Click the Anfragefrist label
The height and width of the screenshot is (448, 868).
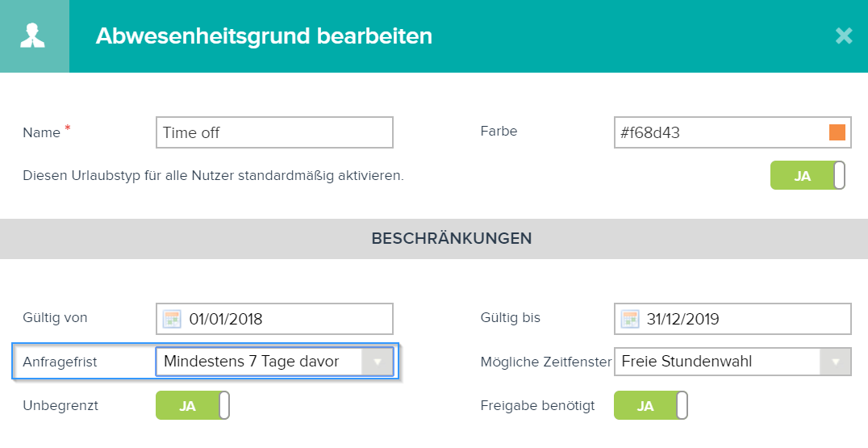pos(60,362)
